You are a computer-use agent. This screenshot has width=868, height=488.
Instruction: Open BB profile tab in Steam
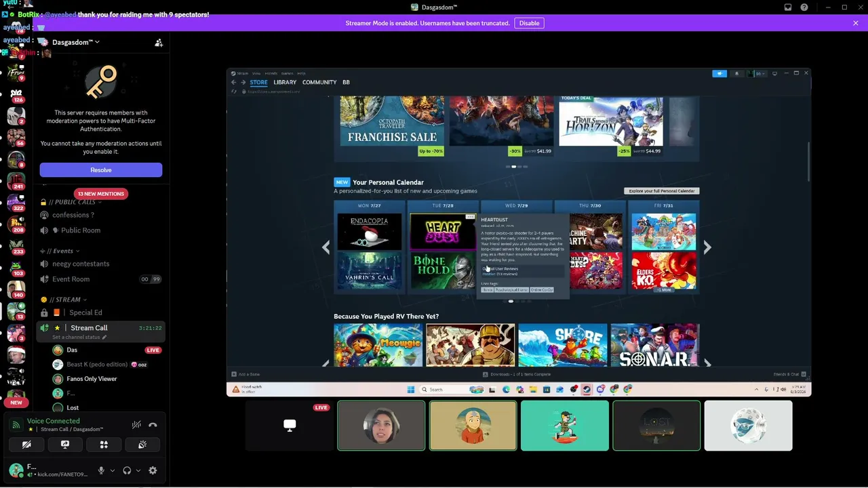[x=346, y=83]
